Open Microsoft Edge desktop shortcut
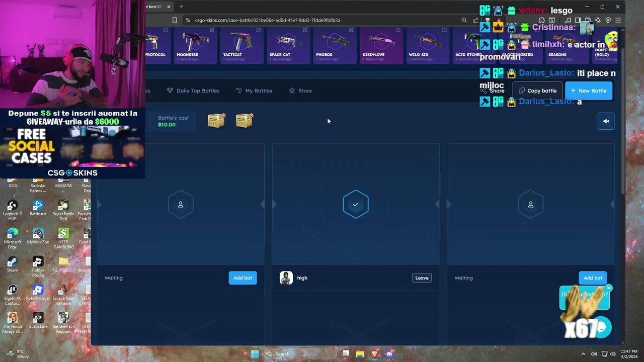 [x=13, y=239]
